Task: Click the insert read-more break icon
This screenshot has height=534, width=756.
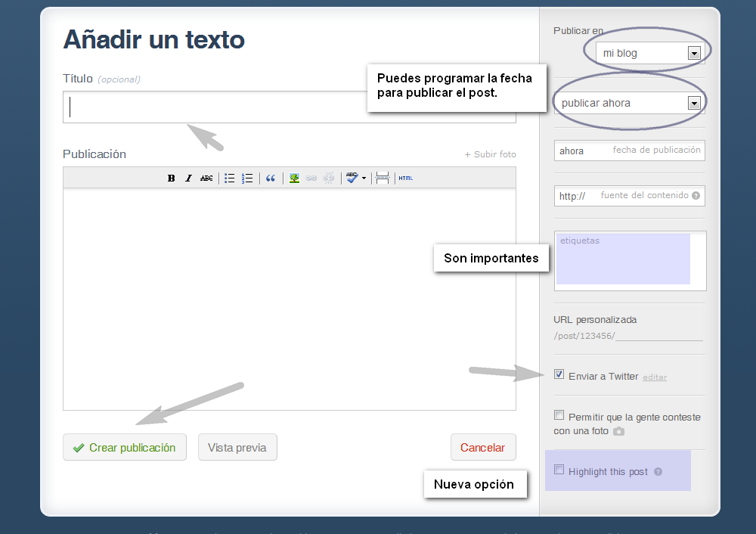Action: pyautogui.click(x=383, y=179)
